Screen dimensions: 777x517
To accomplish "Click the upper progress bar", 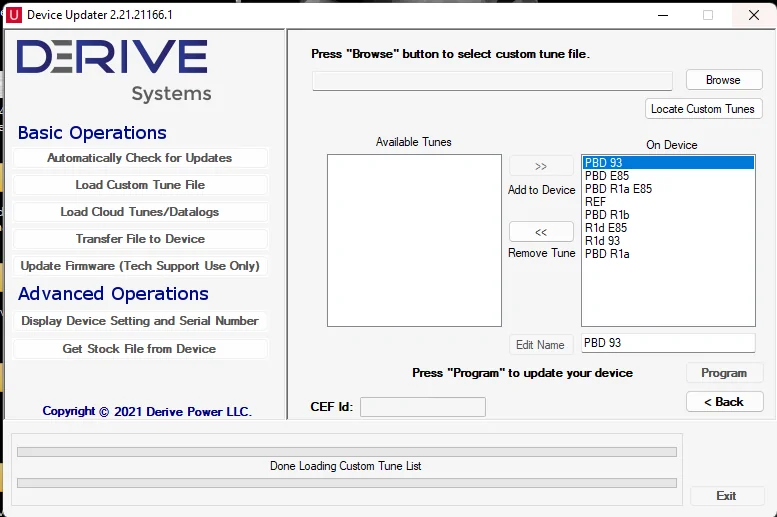I will tap(347, 452).
